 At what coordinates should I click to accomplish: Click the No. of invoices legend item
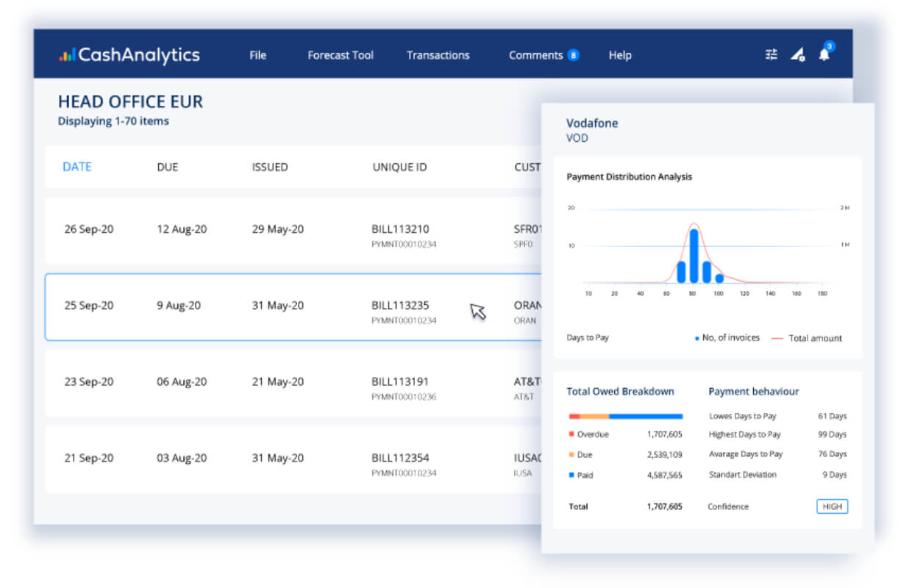click(727, 338)
